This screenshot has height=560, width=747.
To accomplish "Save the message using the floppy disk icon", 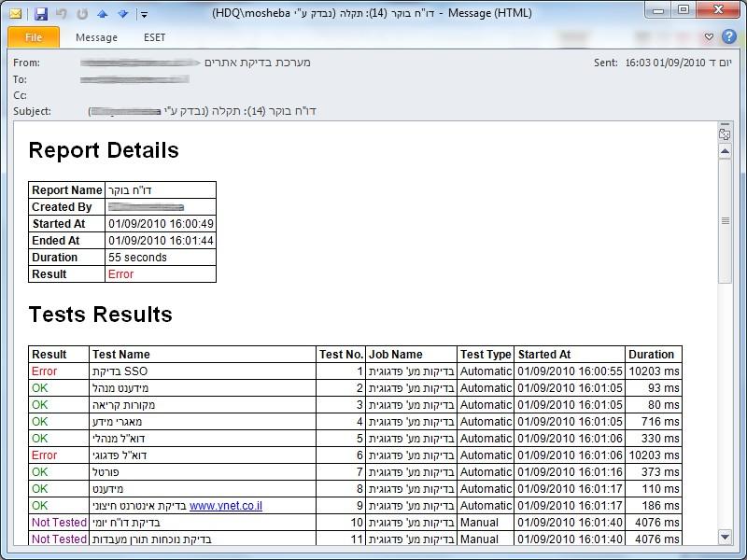I will 41,14.
